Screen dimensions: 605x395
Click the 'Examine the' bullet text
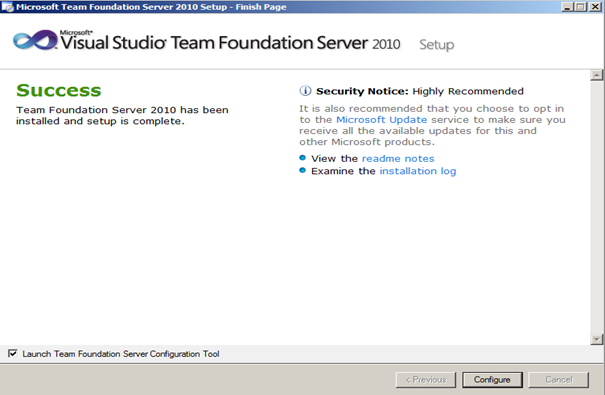pyautogui.click(x=343, y=171)
